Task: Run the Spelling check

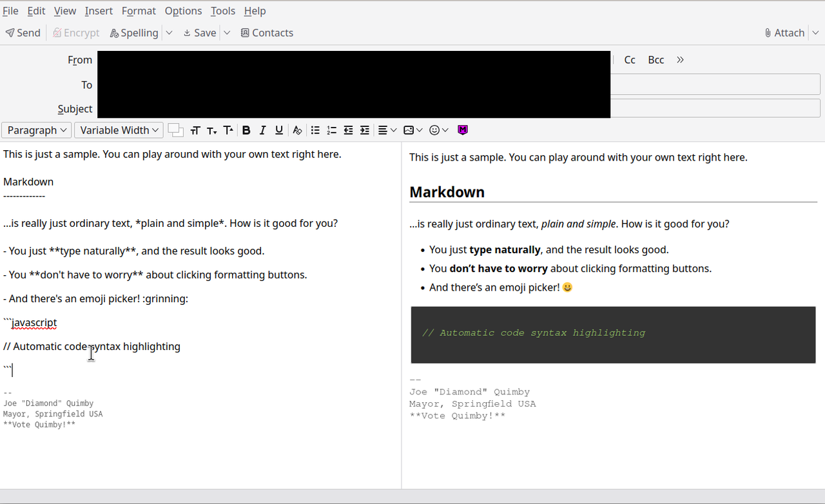Action: click(x=134, y=33)
